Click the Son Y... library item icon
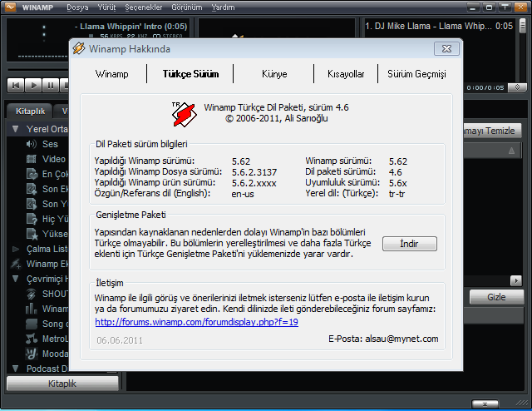 (x=32, y=204)
